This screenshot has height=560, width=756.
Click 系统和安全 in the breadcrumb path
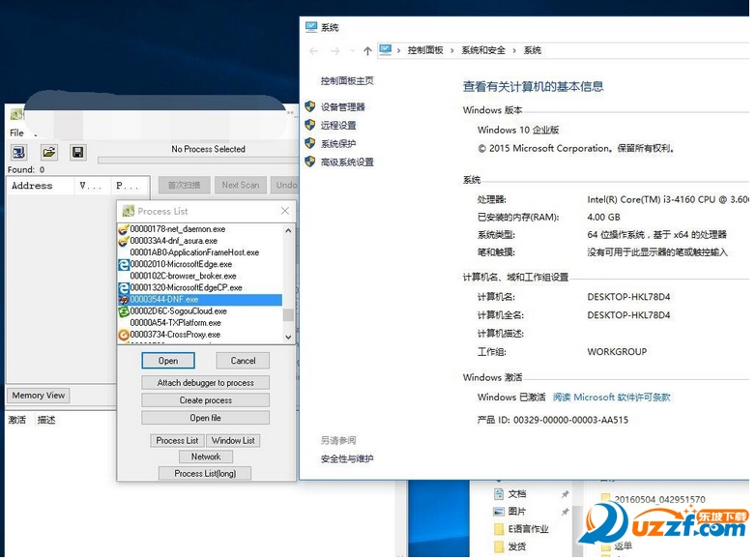(x=483, y=50)
